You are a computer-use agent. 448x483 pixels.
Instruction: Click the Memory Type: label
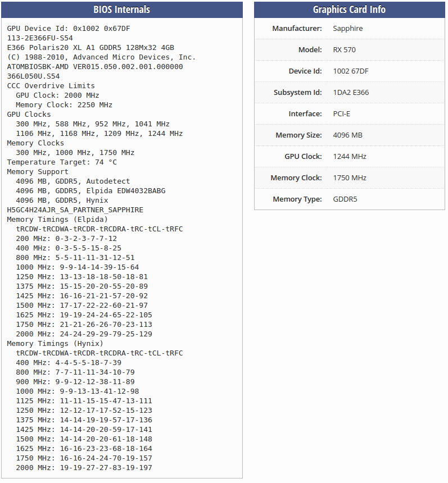tap(297, 199)
